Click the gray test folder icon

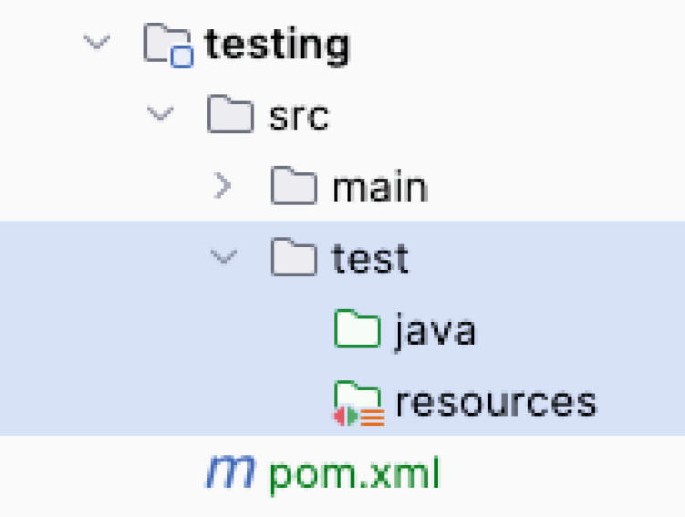(294, 257)
